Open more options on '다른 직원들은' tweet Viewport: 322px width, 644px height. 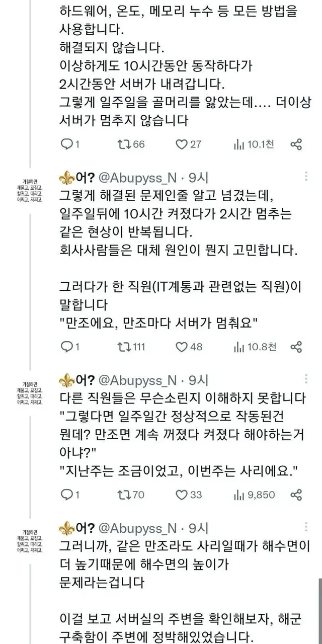[306, 379]
